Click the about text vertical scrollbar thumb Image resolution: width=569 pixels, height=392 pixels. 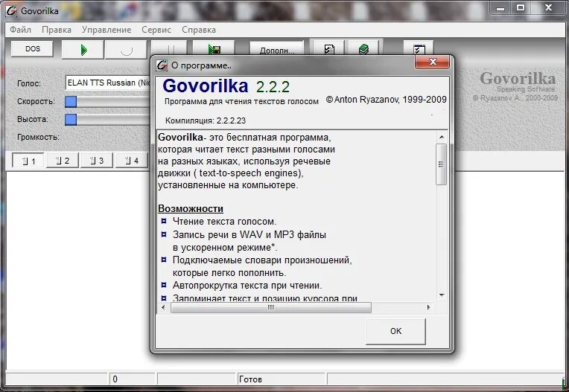441,164
